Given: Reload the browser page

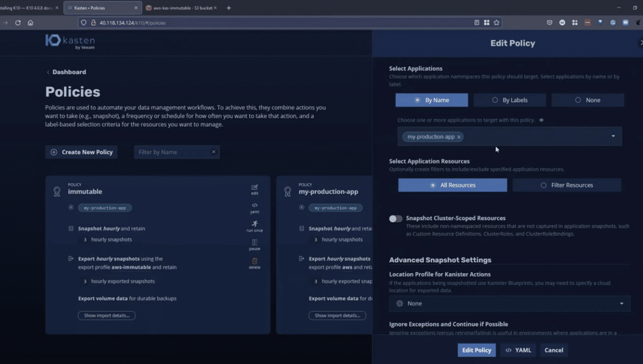Looking at the screenshot, I should pyautogui.click(x=18, y=23).
